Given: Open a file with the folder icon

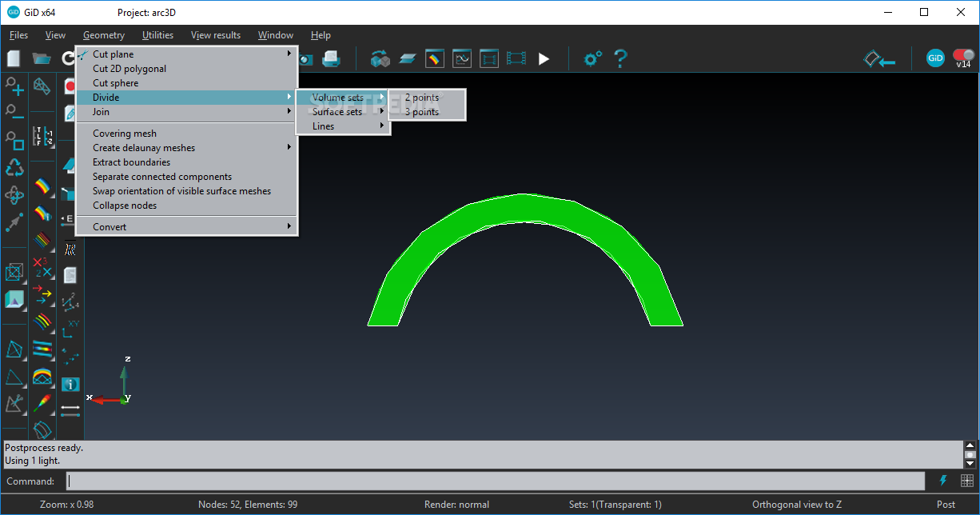Looking at the screenshot, I should click(42, 58).
